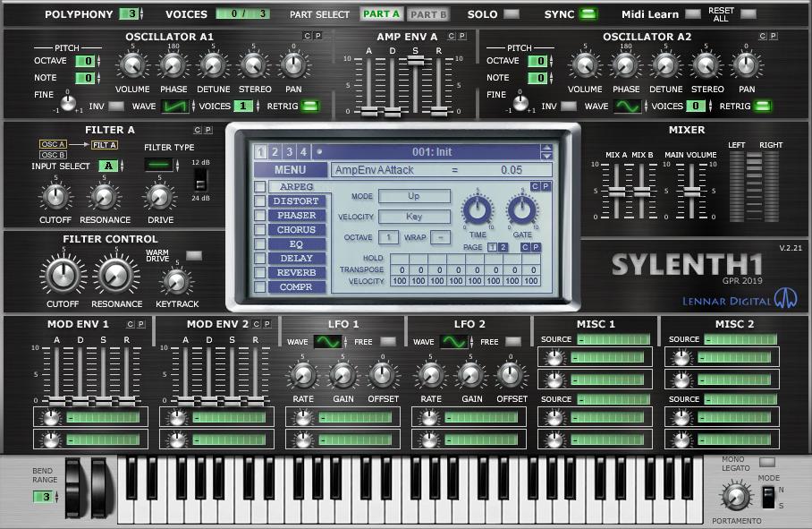
Task: Toggle Oscillator A1 Retrig
Action: coord(309,106)
